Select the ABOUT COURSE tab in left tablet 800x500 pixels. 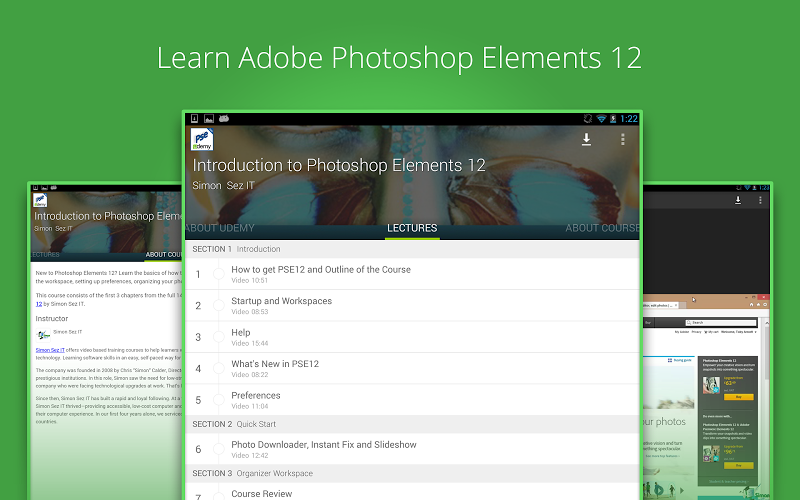[163, 254]
